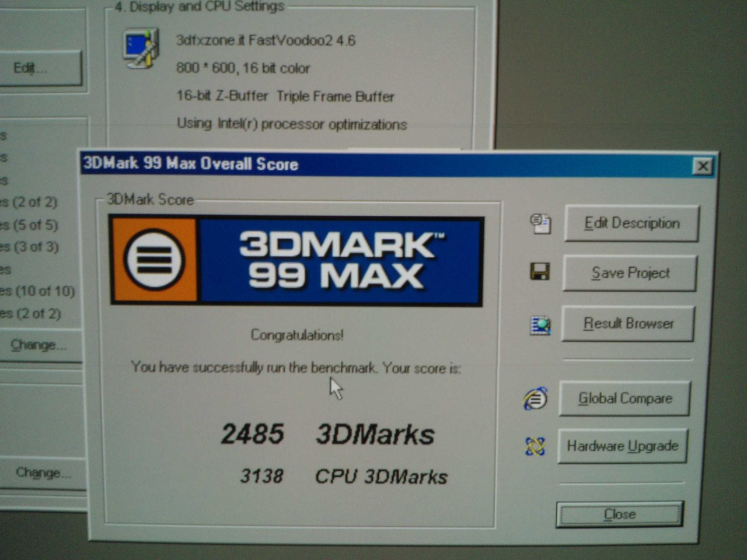Click the monitor icon beside Result Browser
Image resolution: width=747 pixels, height=560 pixels.
pyautogui.click(x=540, y=325)
